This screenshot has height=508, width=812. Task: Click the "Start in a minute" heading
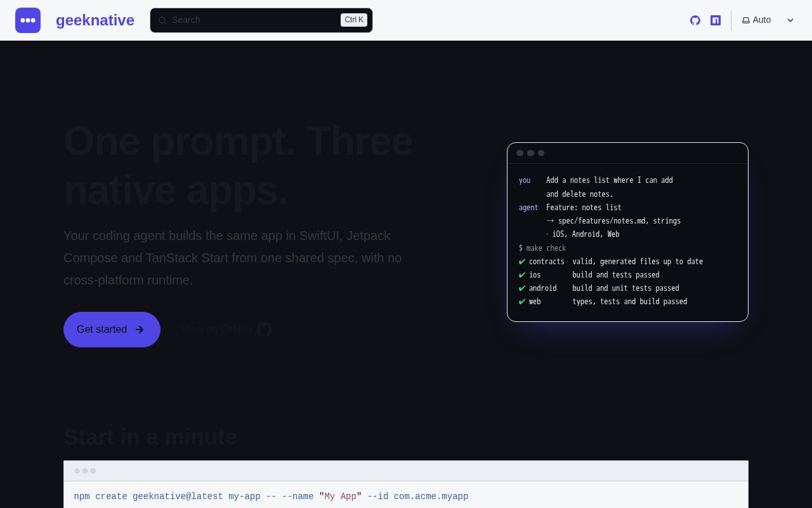tap(150, 437)
